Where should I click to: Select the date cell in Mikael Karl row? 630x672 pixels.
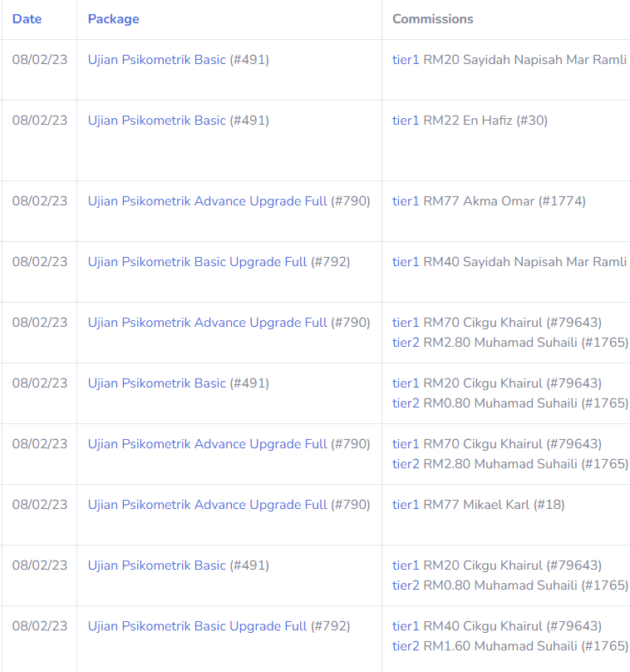40,505
